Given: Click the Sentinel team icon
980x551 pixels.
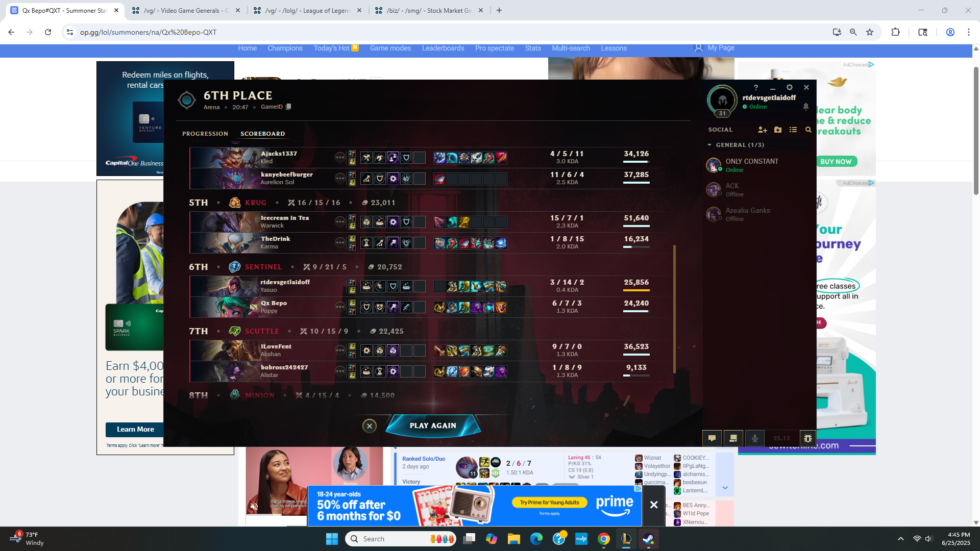Looking at the screenshot, I should [x=235, y=267].
